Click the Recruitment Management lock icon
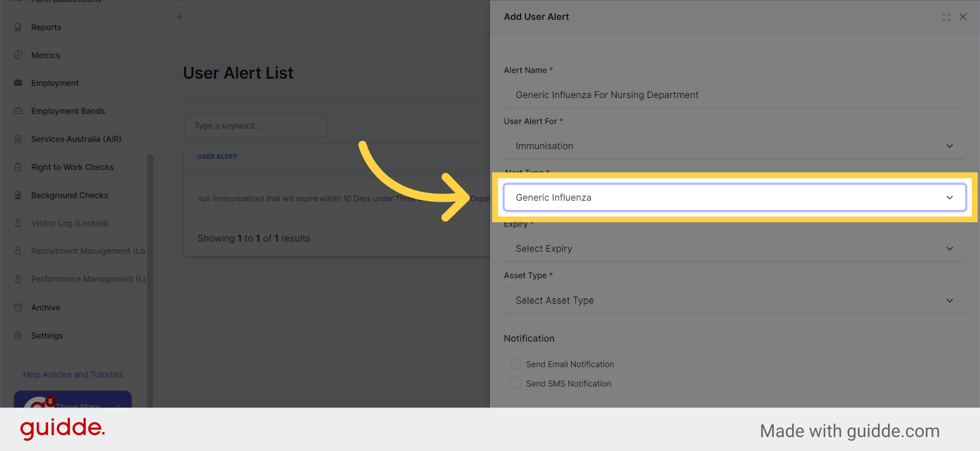 (18, 251)
